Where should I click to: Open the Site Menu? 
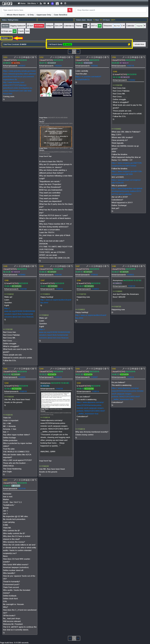coord(33,3)
